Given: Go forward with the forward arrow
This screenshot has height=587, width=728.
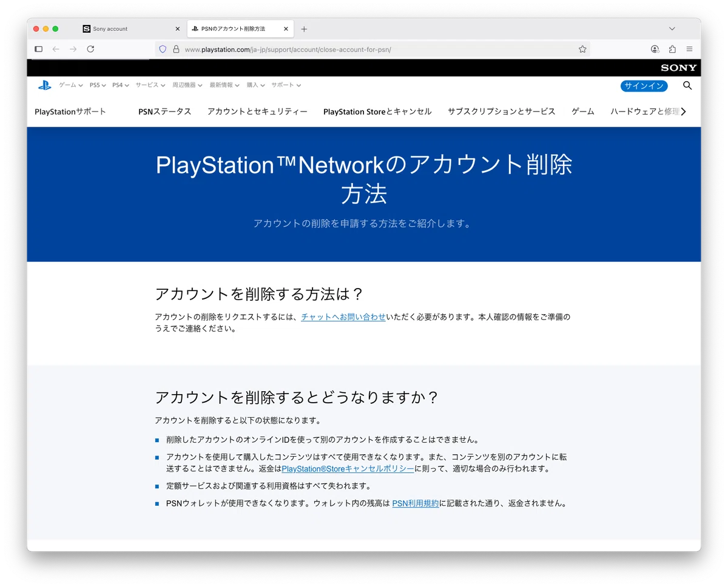Looking at the screenshot, I should [x=73, y=49].
